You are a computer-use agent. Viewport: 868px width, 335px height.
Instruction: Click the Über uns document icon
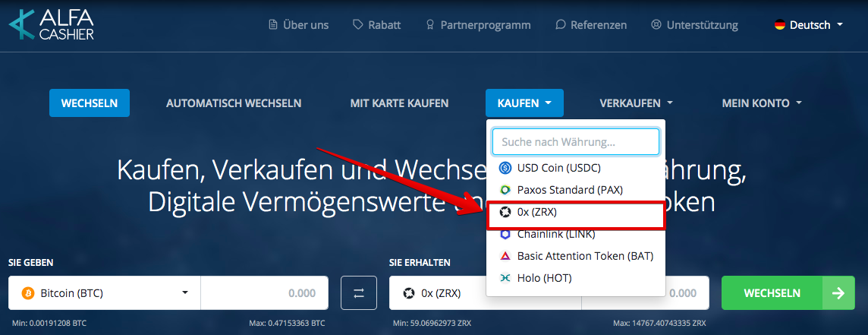[272, 25]
